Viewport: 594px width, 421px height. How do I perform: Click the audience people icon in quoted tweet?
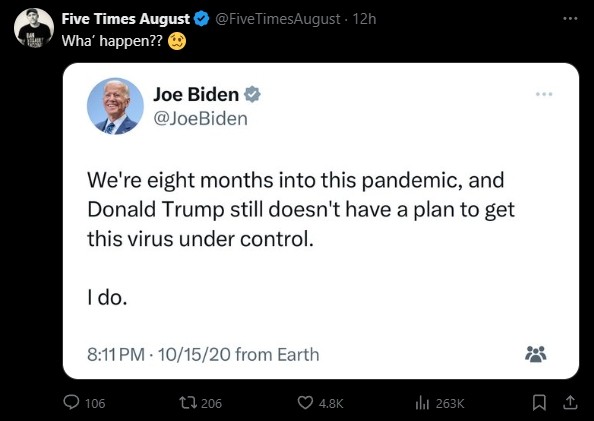point(536,354)
